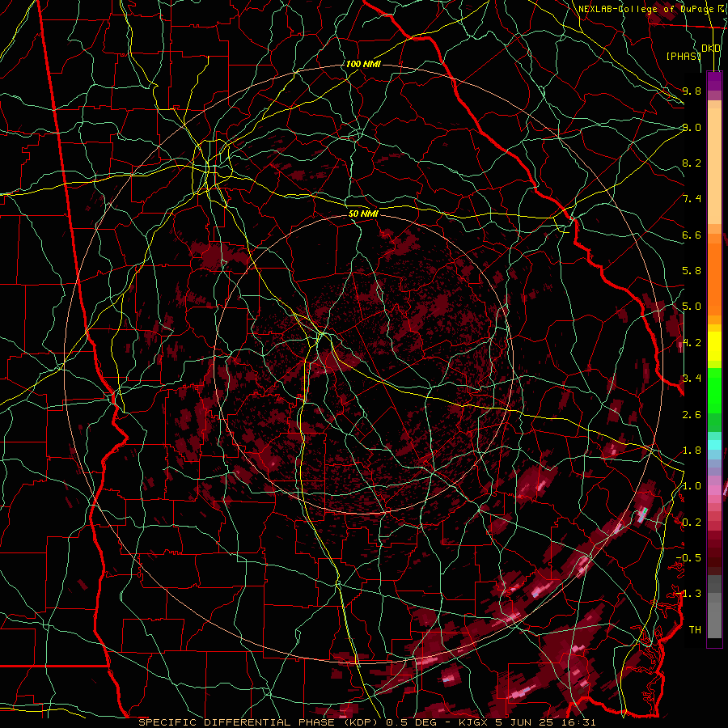Click the DKD product code label
Viewport: 728px width, 728px height.
tap(711, 49)
